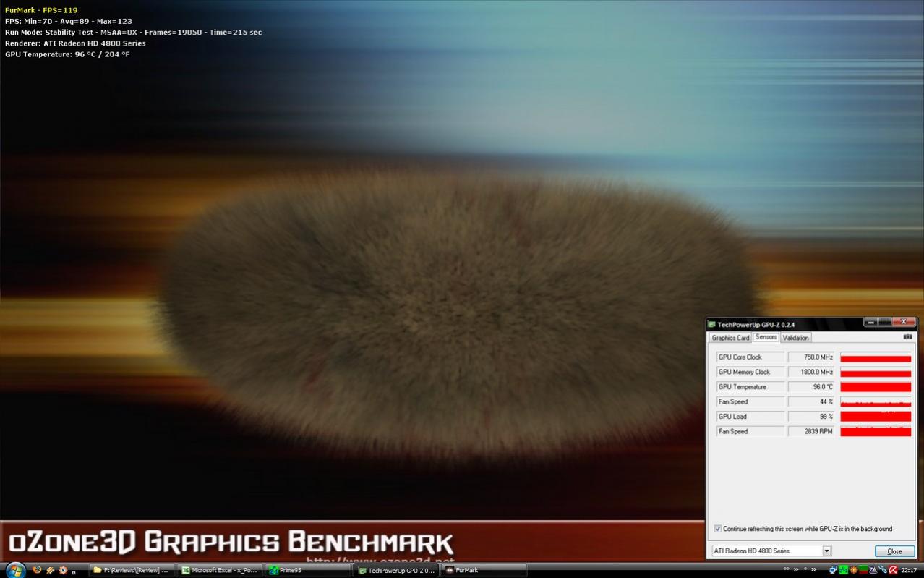The height and width of the screenshot is (578, 924).
Task: Minimize the GPU-Z window
Action: (x=871, y=323)
